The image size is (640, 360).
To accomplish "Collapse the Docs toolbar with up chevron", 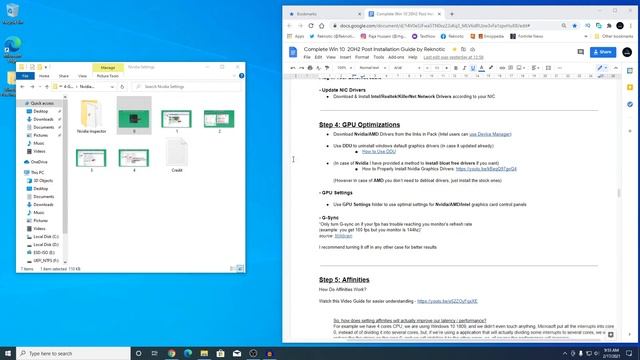I will point(616,68).
